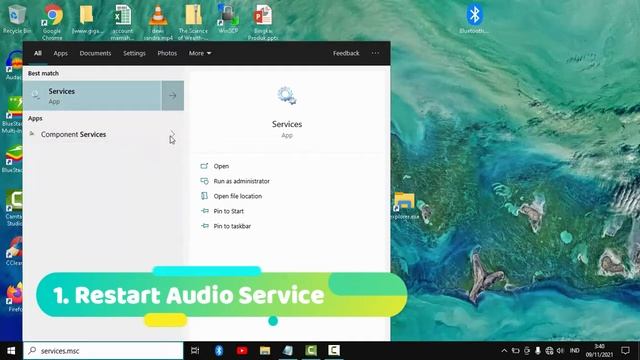Click the large Services gear icon
640x360 pixels.
287,96
